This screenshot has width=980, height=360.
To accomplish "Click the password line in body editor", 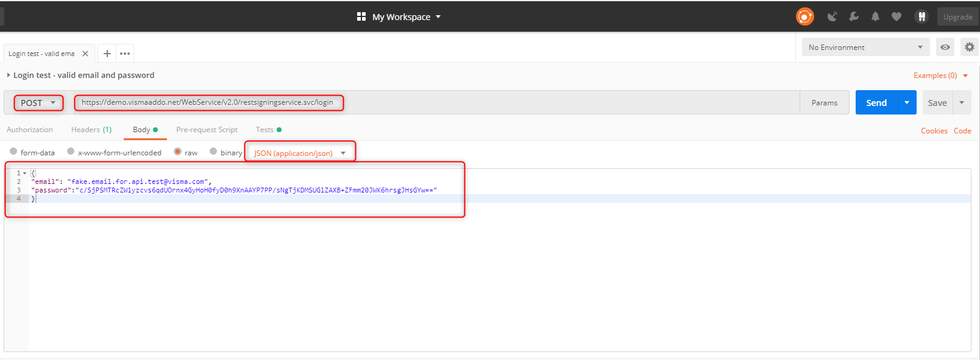I will pos(234,190).
